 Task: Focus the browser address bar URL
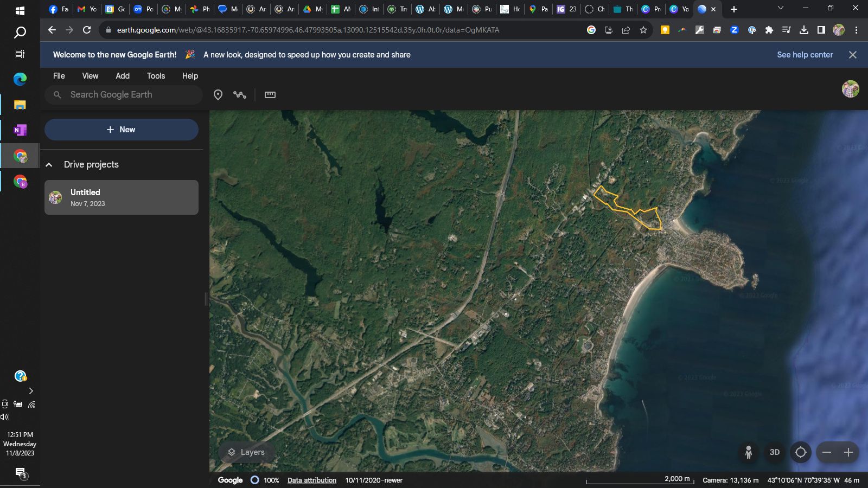click(x=308, y=30)
